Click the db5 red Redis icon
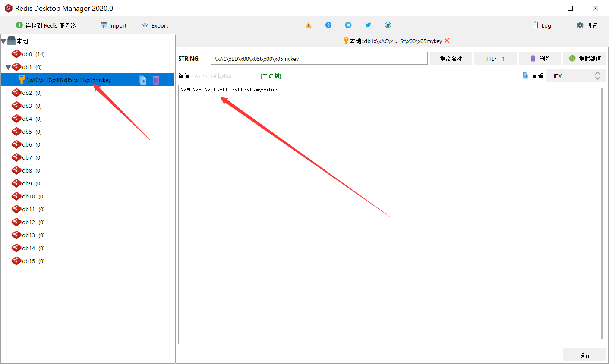The height and width of the screenshot is (364, 609). pos(16,132)
